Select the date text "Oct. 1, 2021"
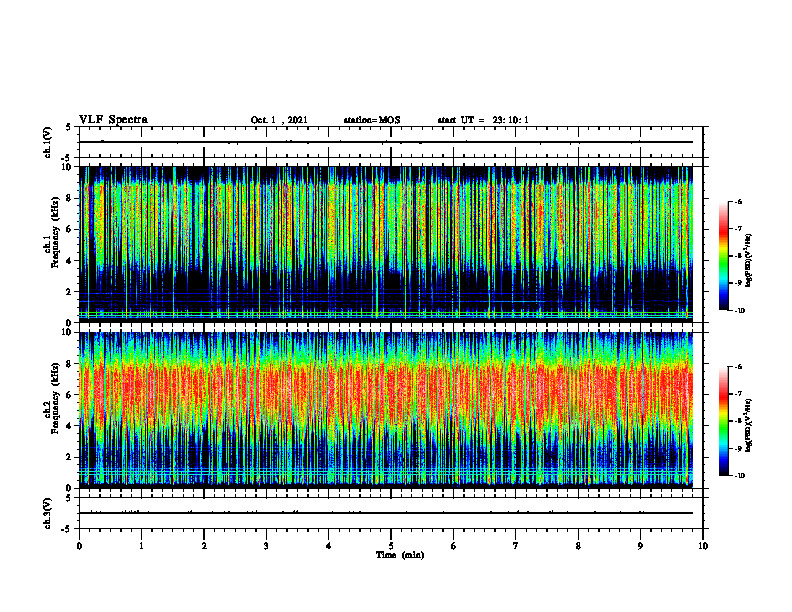The height and width of the screenshot is (612, 792). [x=279, y=120]
